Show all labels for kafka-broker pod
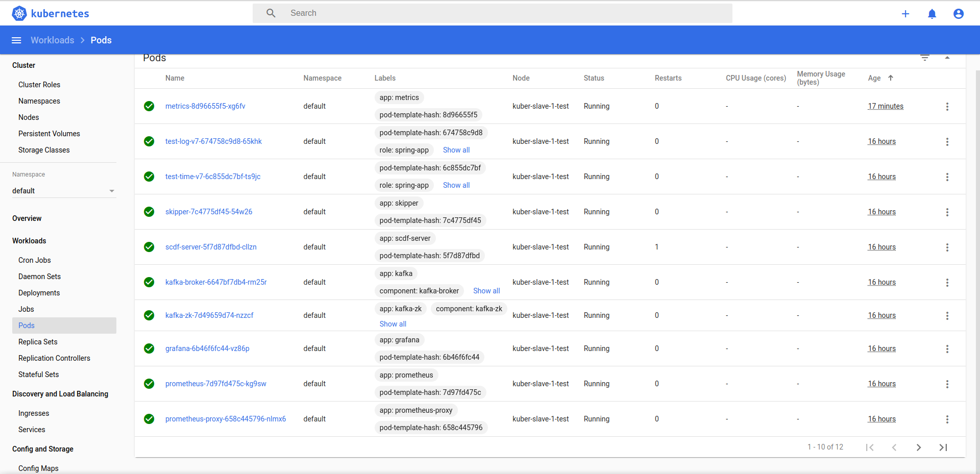The width and height of the screenshot is (980, 474). click(486, 291)
